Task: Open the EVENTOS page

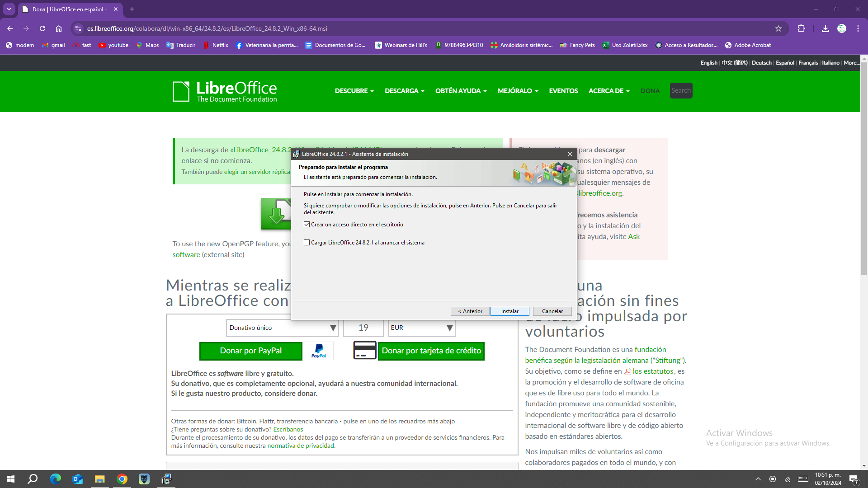Action: tap(563, 91)
